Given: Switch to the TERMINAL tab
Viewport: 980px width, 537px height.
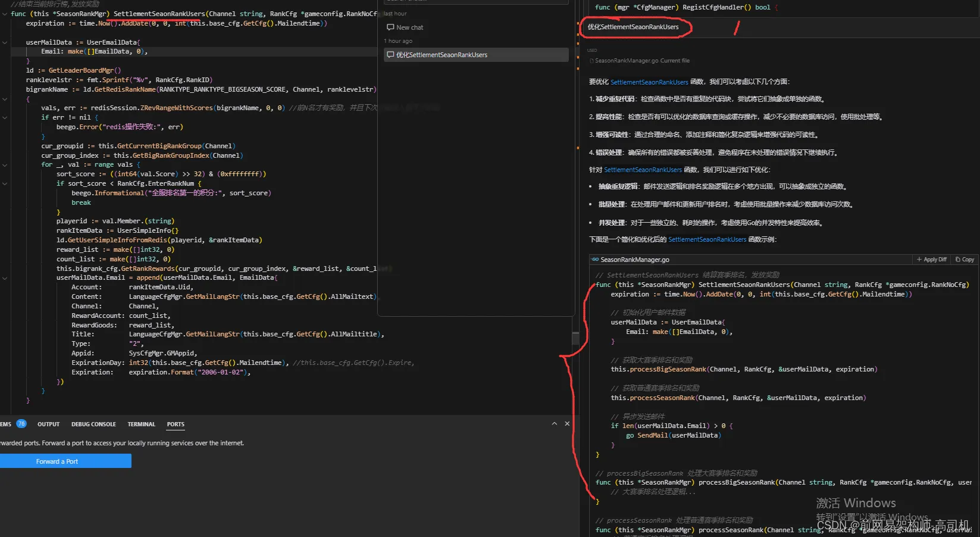Looking at the screenshot, I should (x=141, y=424).
